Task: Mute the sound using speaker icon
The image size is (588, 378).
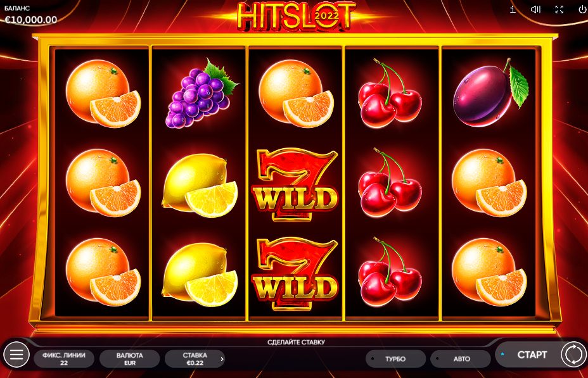Action: (535, 9)
